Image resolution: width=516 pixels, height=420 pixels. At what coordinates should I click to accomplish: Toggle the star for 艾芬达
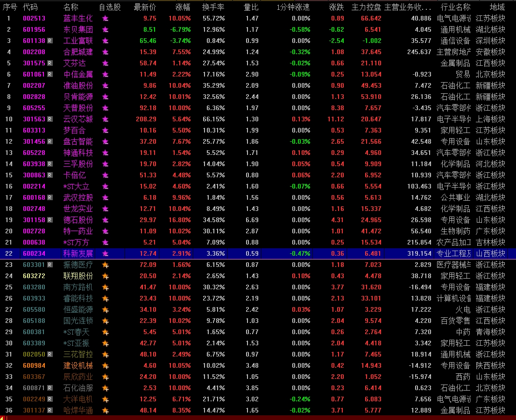tap(106, 63)
